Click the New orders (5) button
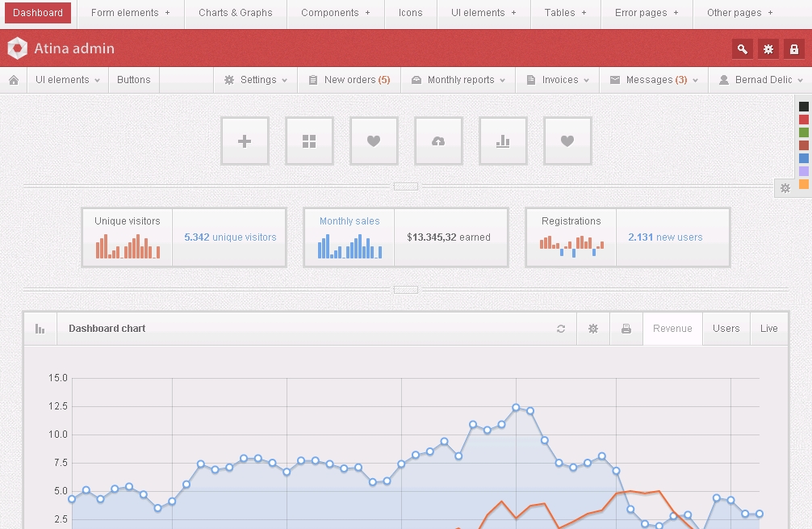This screenshot has width=812, height=529. tap(349, 80)
